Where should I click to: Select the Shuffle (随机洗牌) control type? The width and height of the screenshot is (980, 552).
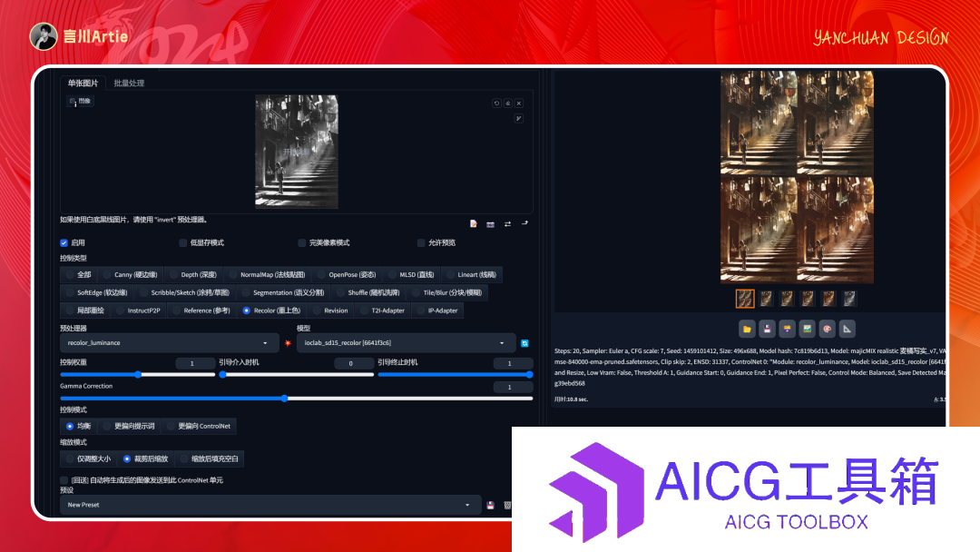[368, 292]
